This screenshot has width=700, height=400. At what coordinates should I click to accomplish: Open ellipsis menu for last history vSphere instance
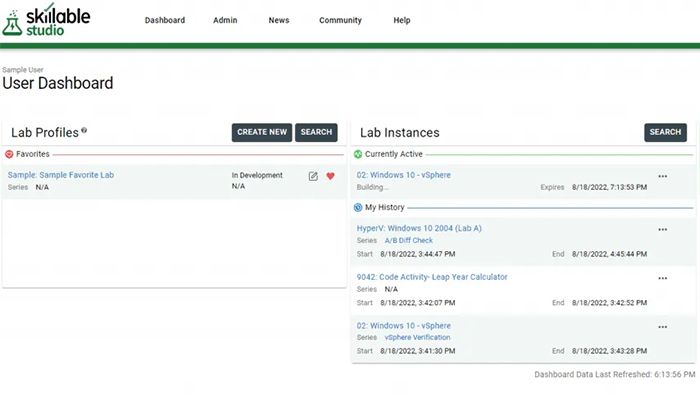pyautogui.click(x=662, y=326)
